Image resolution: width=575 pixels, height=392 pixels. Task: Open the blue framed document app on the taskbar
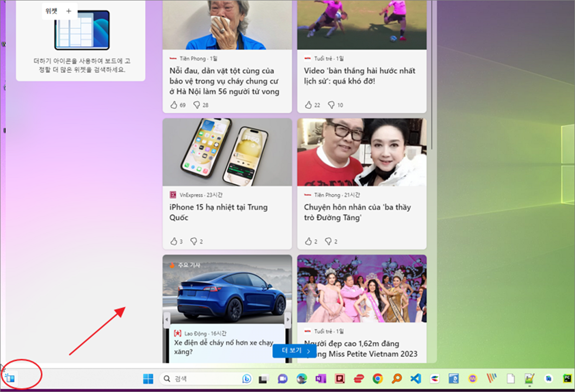click(x=454, y=379)
